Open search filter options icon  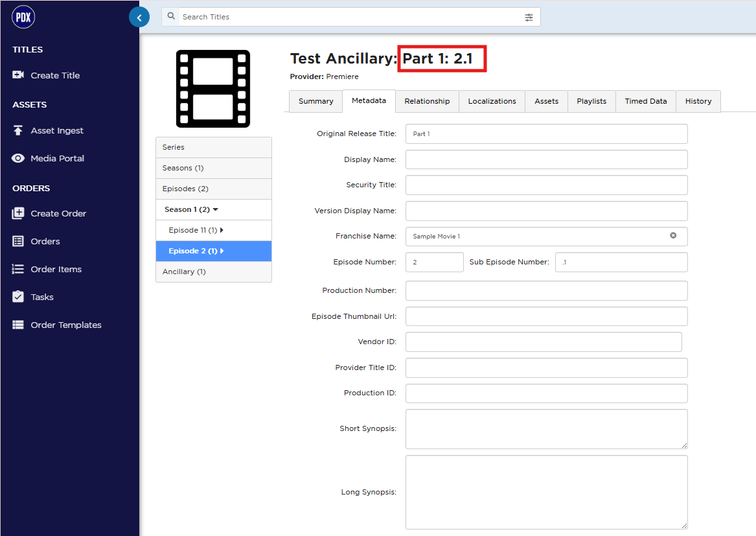tap(529, 17)
